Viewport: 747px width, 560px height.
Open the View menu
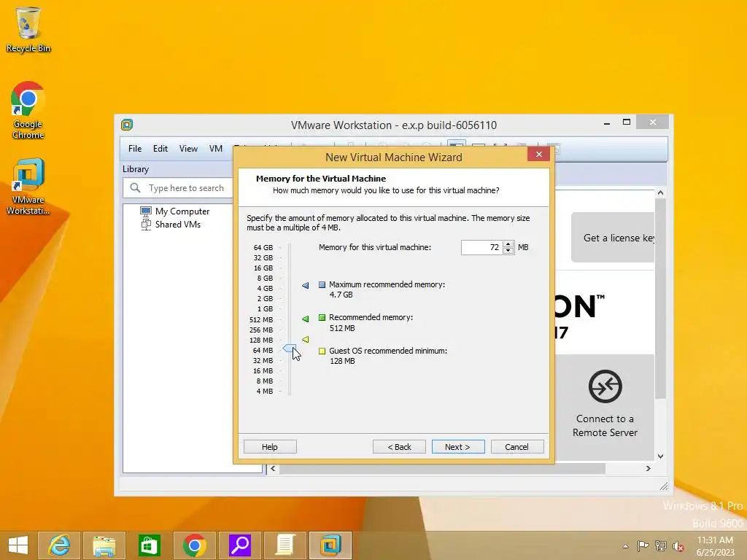(x=188, y=149)
